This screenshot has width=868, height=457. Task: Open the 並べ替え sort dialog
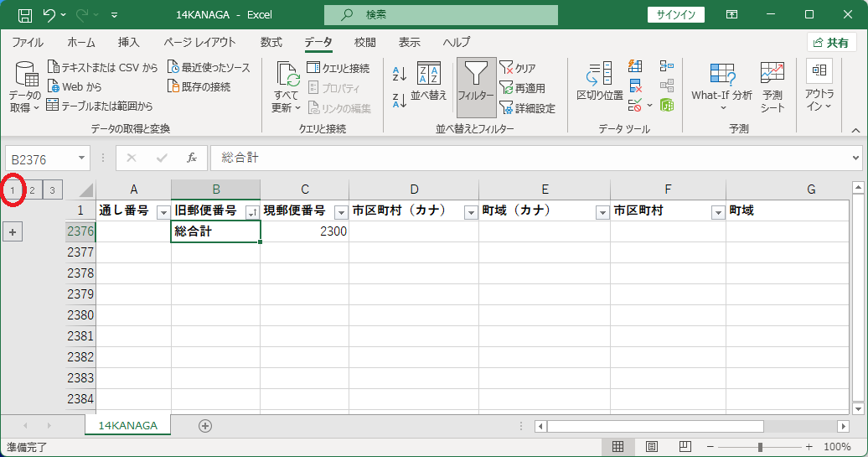(x=429, y=81)
